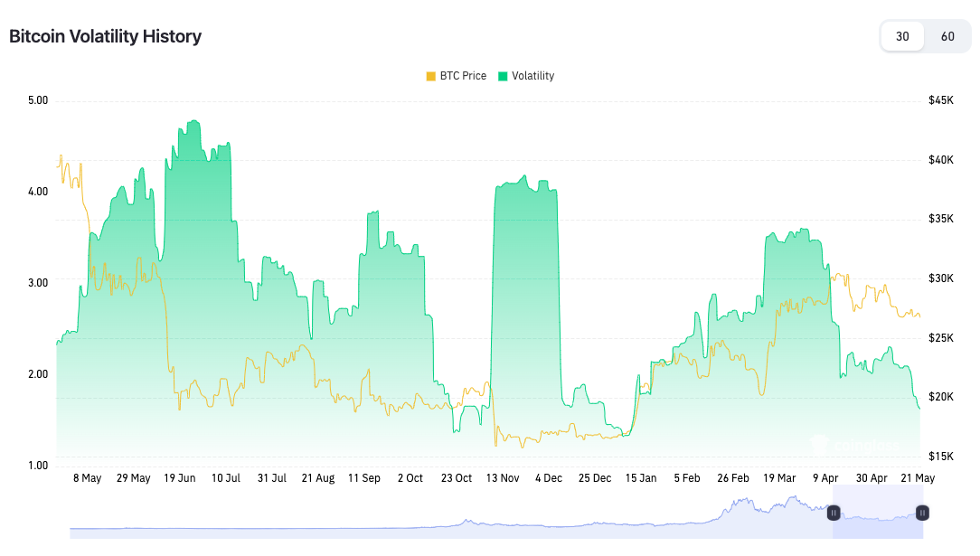Click the 13 Nov x-axis label
The width and height of the screenshot is (980, 556).
click(x=503, y=478)
